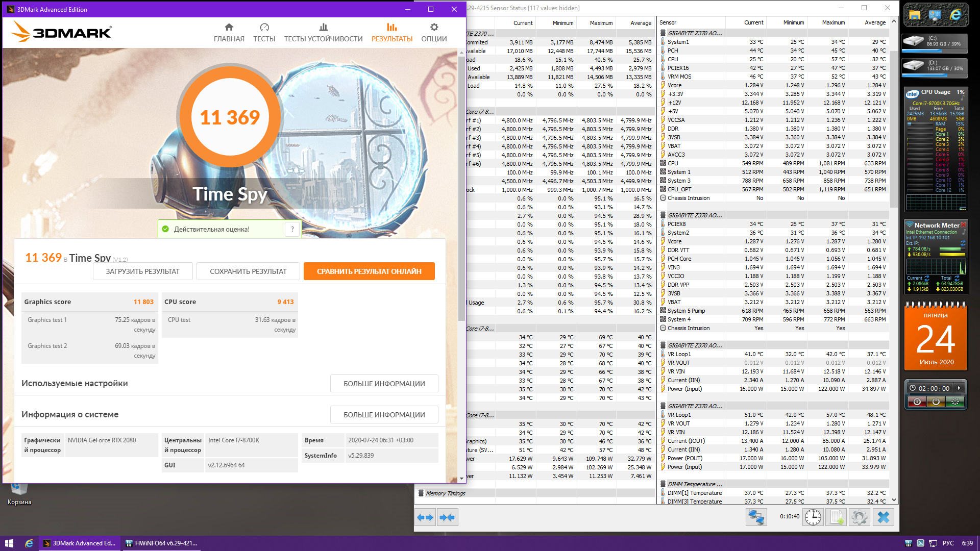Expand system info БОЛЬШЕ ИНФОРМАЦИИ button
Screen dimensions: 980x551
pos(384,415)
